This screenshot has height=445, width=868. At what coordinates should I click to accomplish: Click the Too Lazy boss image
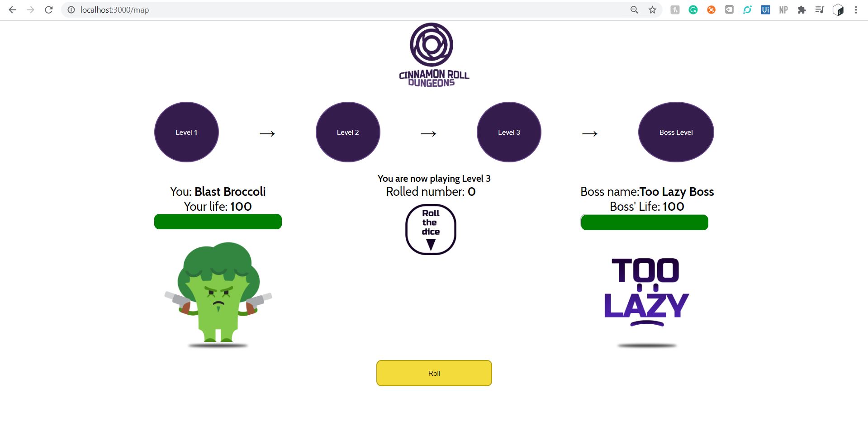pos(646,302)
